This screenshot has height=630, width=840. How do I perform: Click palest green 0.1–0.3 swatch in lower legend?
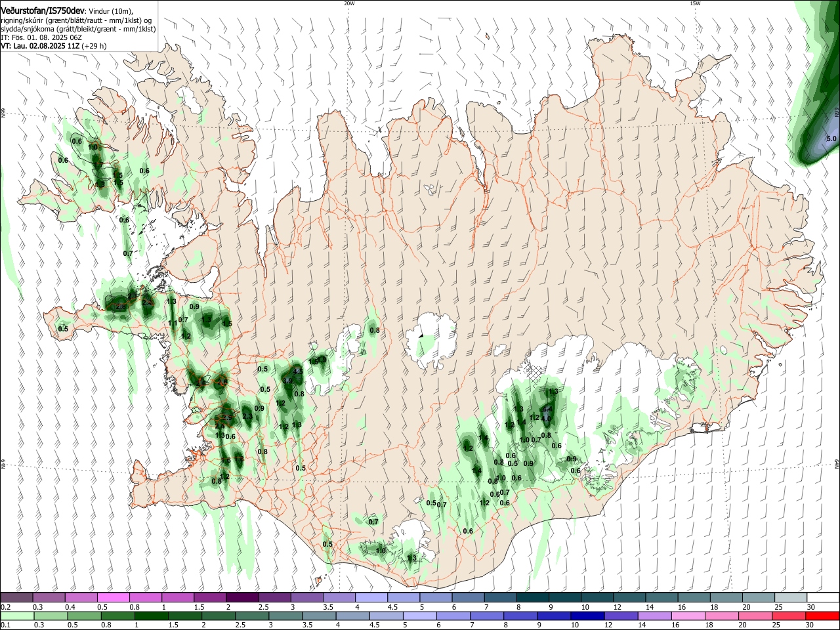coord(16,616)
